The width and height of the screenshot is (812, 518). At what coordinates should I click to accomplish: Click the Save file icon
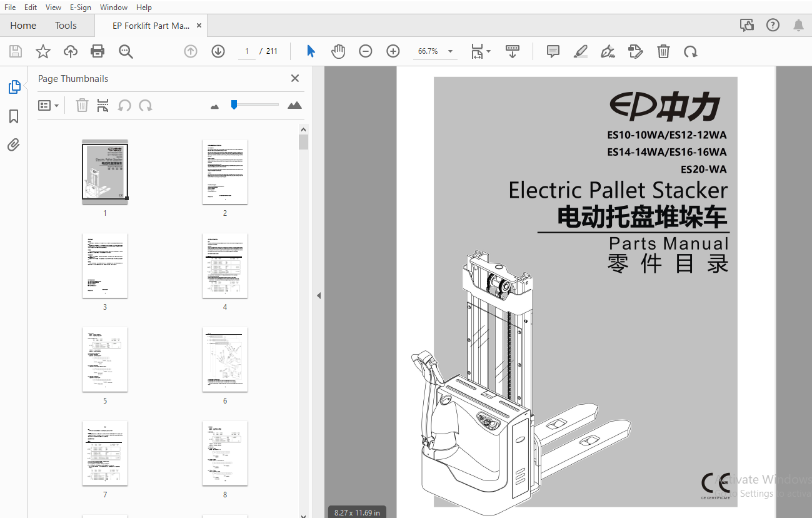(x=16, y=51)
